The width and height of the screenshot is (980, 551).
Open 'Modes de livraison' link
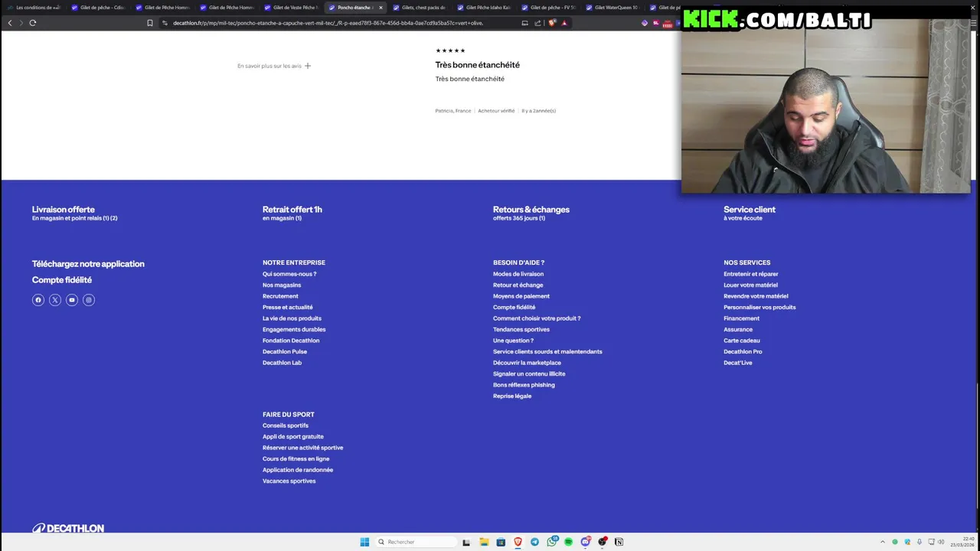[x=518, y=274]
